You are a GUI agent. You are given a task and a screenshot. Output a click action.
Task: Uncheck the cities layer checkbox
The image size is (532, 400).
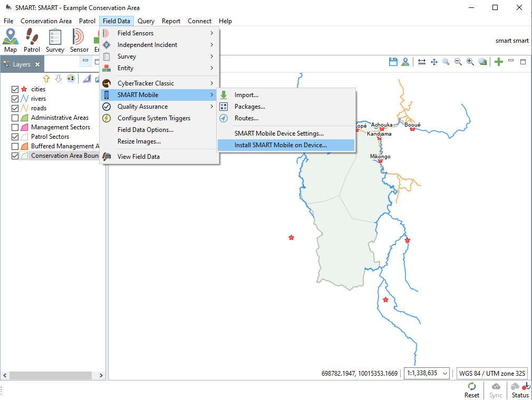pyautogui.click(x=15, y=89)
